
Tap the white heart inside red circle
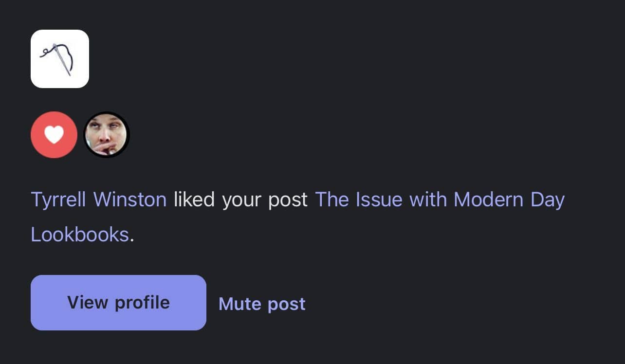click(x=54, y=135)
